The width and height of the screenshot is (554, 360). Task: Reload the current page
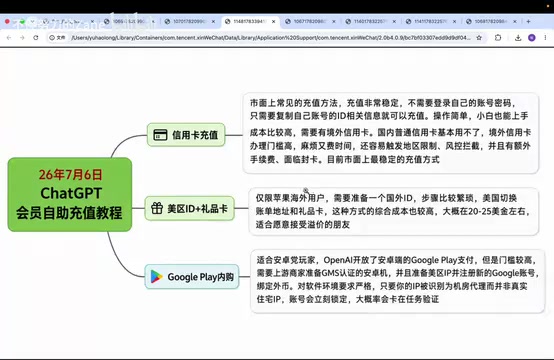(x=36, y=37)
